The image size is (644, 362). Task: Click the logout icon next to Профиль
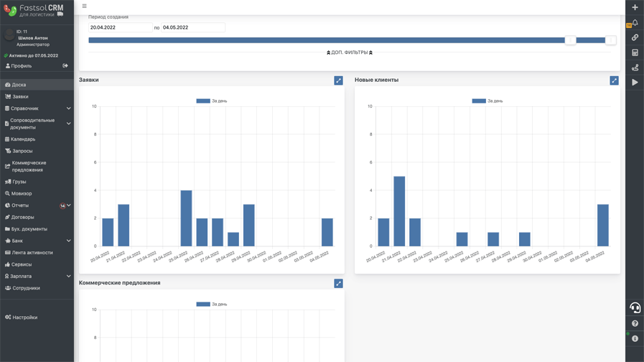point(65,66)
